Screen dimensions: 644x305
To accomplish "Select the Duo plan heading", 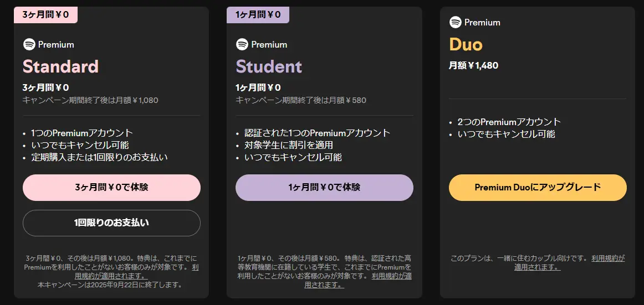I will [466, 44].
